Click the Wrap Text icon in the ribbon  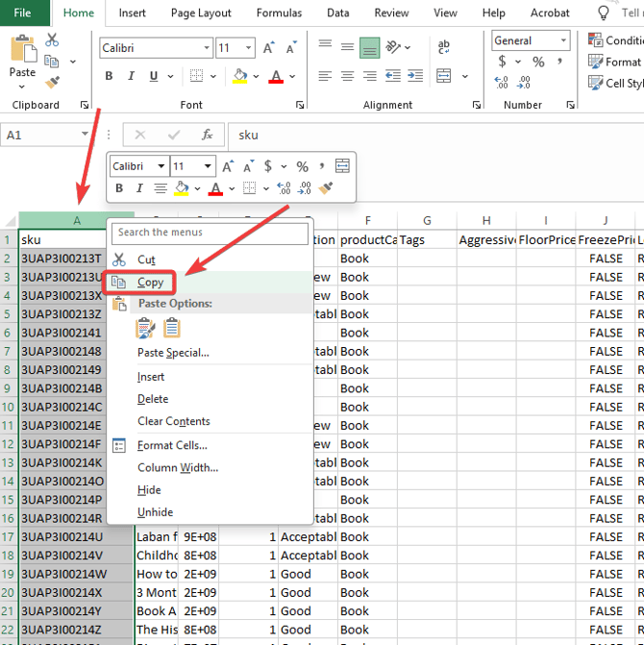coord(444,47)
